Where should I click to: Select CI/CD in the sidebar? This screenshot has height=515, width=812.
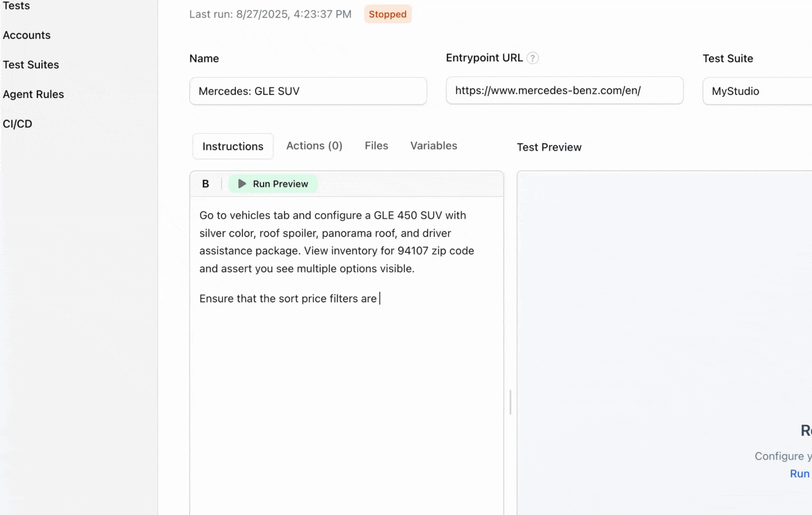point(18,124)
